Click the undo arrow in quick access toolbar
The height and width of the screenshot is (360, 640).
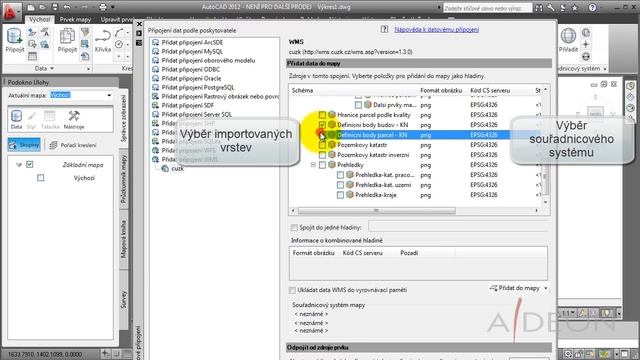click(x=67, y=7)
